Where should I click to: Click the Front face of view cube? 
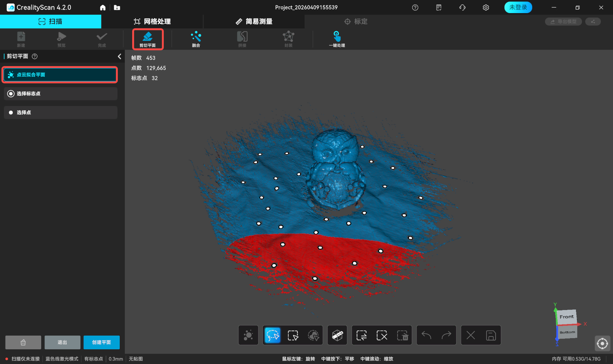coord(567,317)
